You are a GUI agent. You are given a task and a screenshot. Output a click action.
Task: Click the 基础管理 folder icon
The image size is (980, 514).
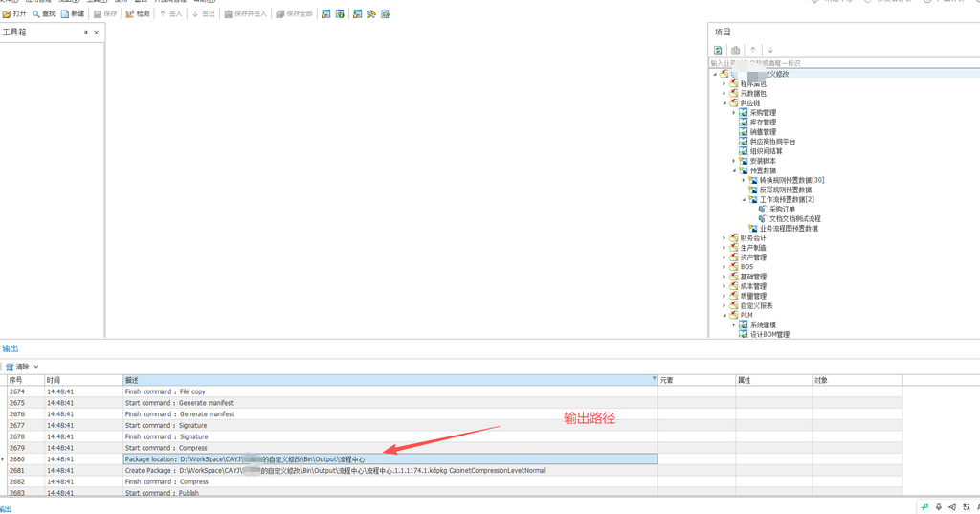(x=734, y=277)
